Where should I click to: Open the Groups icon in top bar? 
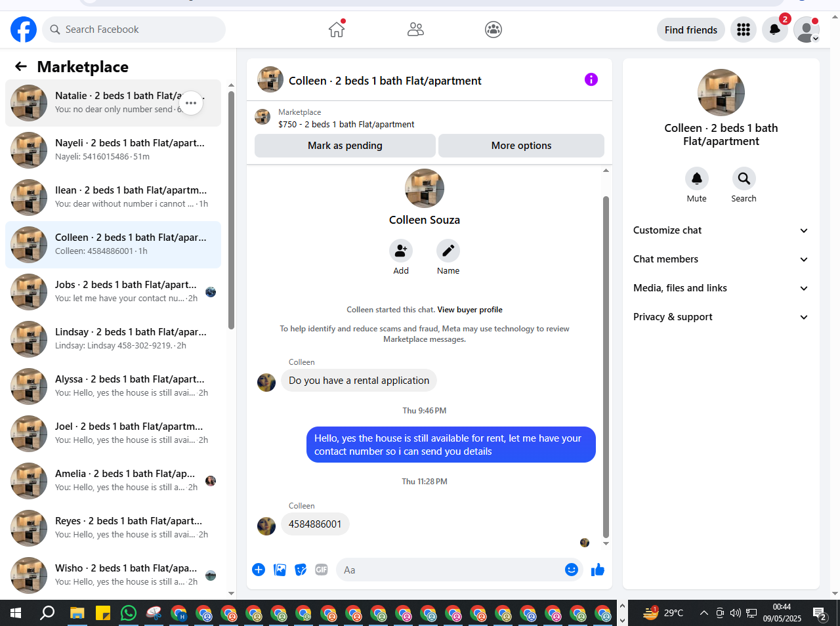pyautogui.click(x=493, y=30)
